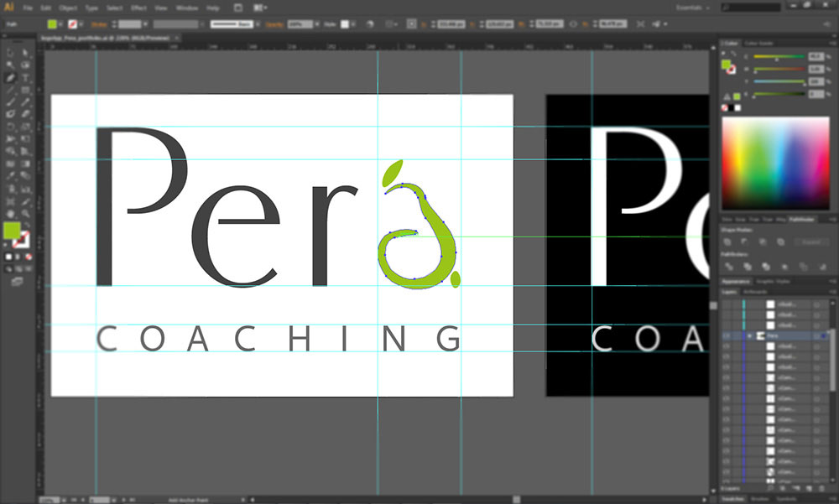The width and height of the screenshot is (839, 504).
Task: Open the Window menu
Action: [187, 8]
